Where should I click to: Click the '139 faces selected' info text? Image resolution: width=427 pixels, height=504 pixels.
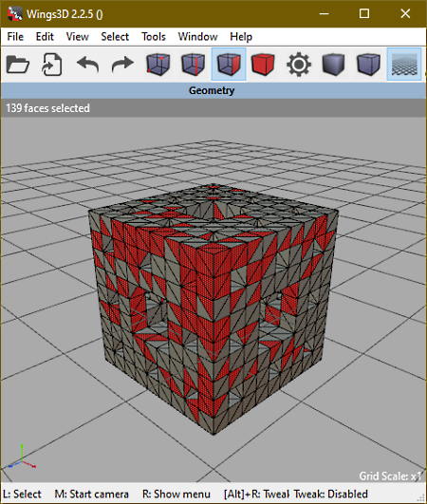tap(47, 108)
